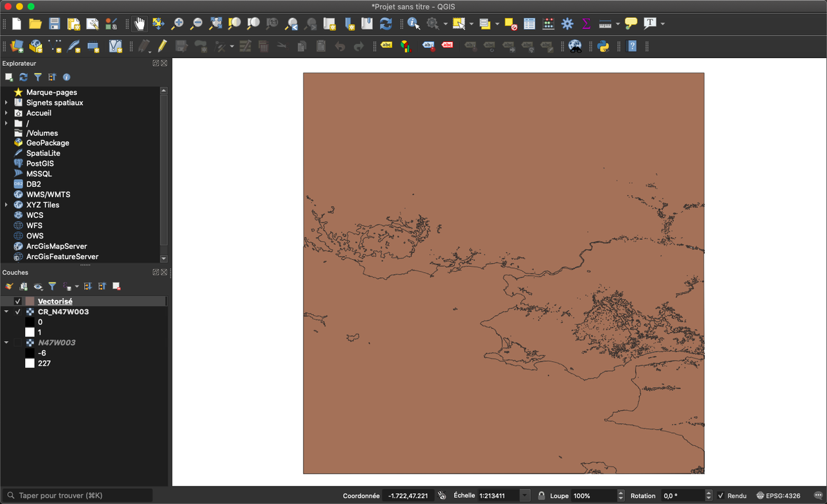Toggle visibility of Vectorisé layer
The width and height of the screenshot is (827, 504).
[17, 301]
